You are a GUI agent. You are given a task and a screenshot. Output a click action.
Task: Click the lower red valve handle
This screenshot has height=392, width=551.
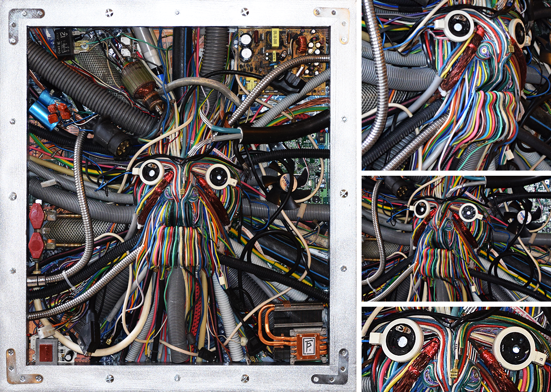click(x=36, y=245)
